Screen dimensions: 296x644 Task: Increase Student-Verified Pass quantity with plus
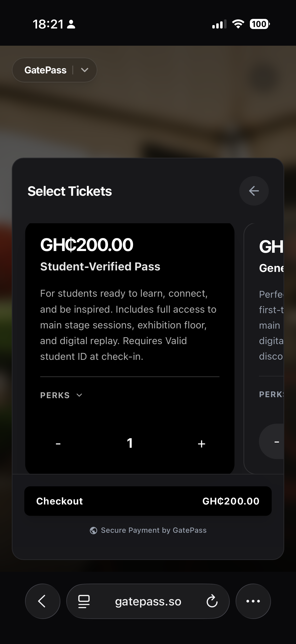coord(201,444)
